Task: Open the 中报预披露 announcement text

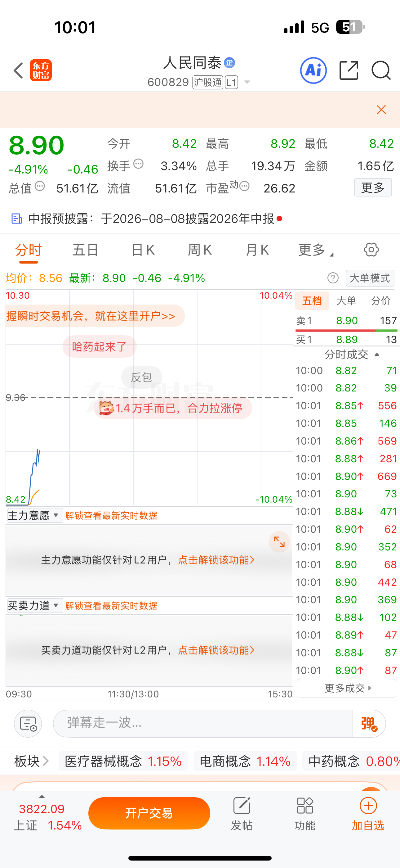Action: 151,219
